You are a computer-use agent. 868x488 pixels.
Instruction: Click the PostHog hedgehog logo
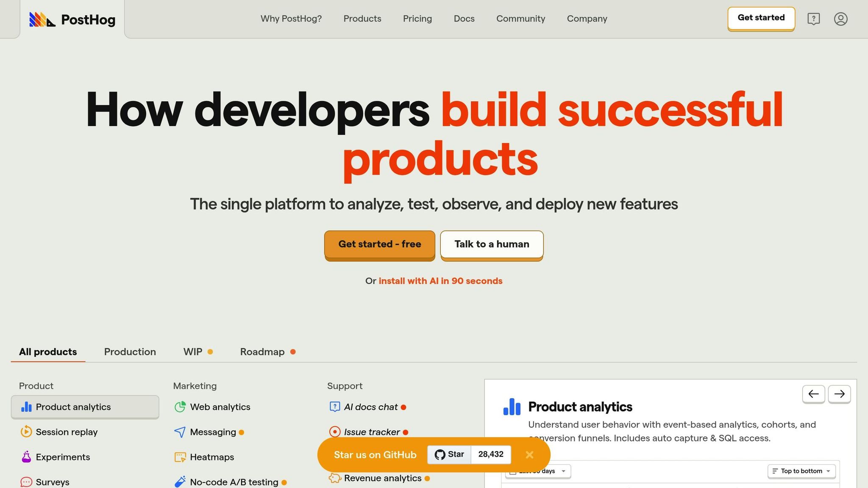(x=42, y=19)
